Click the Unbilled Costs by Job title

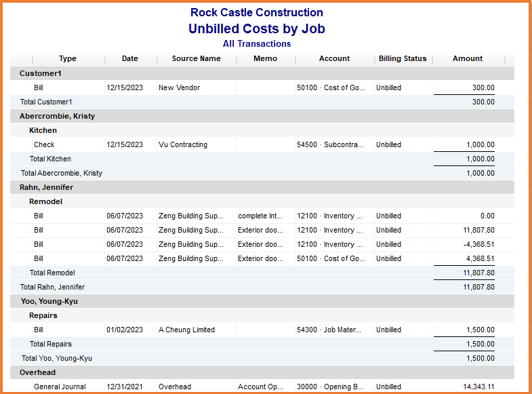tap(257, 29)
